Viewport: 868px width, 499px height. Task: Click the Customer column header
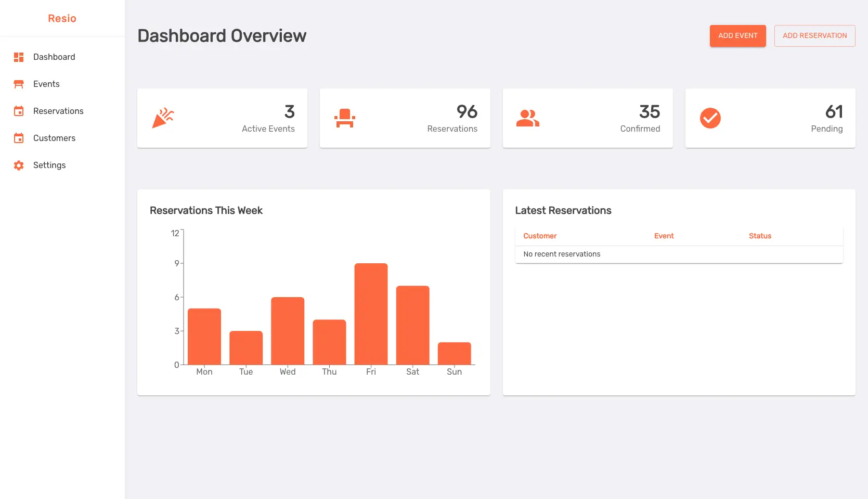tap(540, 236)
